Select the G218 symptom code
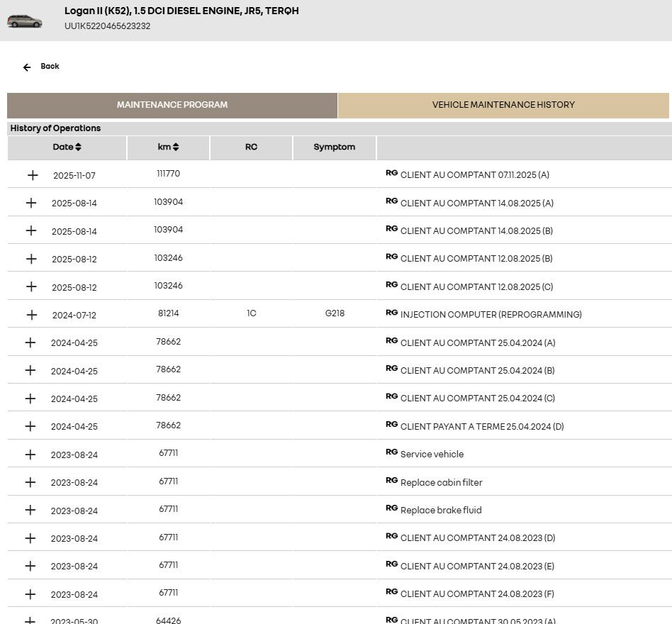Image resolution: width=672 pixels, height=624 pixels. point(335,313)
